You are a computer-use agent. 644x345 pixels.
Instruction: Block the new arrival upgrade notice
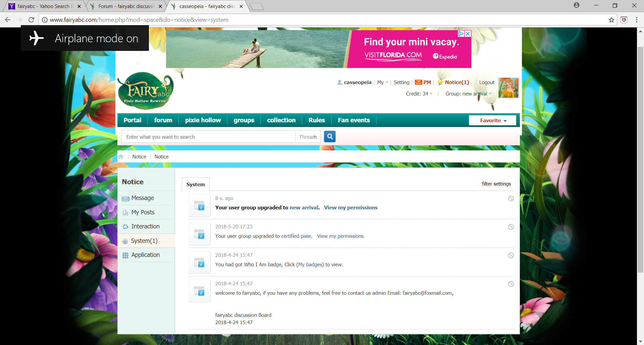pyautogui.click(x=511, y=199)
